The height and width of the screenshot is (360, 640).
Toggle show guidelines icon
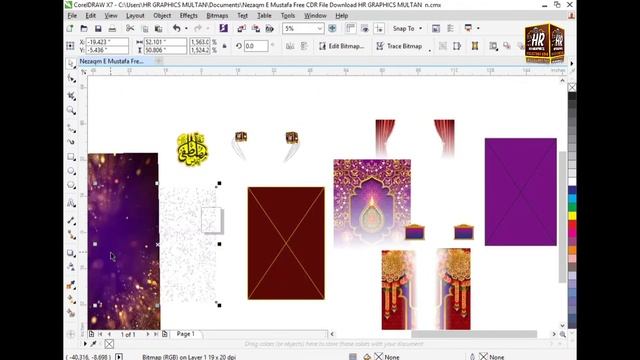(x=379, y=28)
